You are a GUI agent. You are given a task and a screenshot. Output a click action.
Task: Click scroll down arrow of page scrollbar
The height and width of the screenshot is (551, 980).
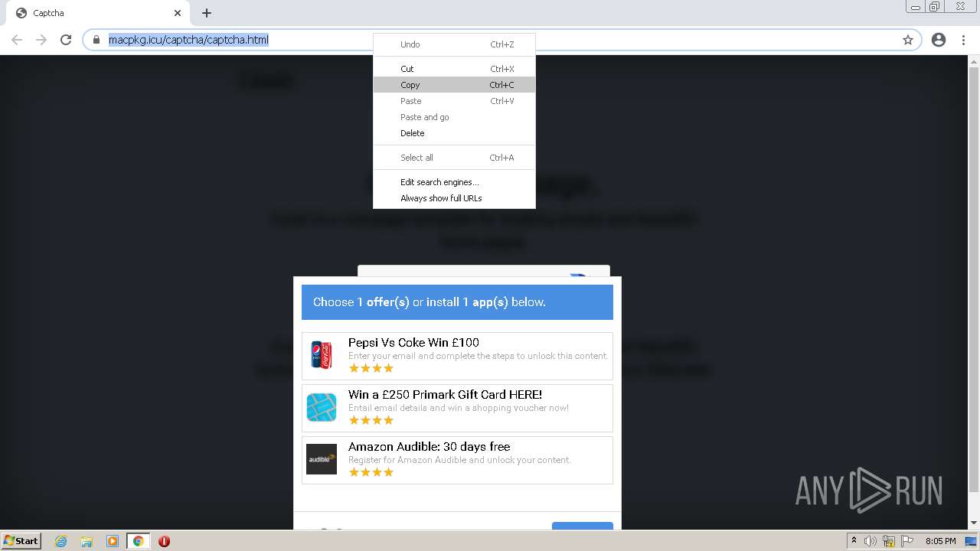tap(974, 523)
